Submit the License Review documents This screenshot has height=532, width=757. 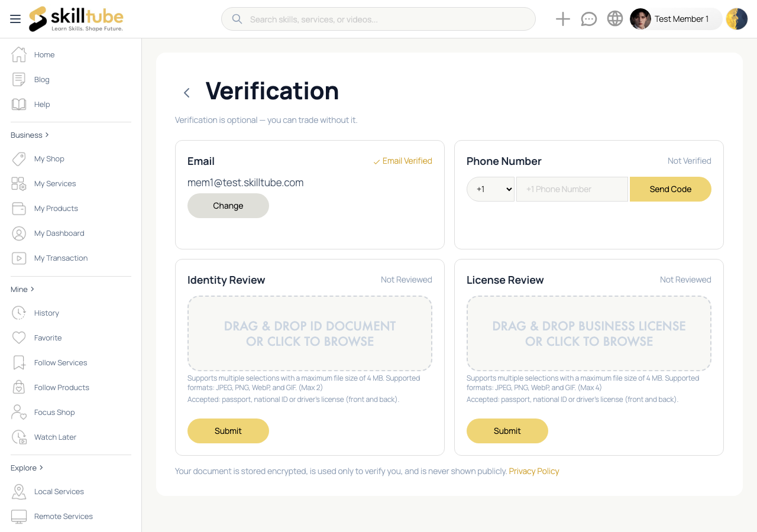[x=507, y=431]
